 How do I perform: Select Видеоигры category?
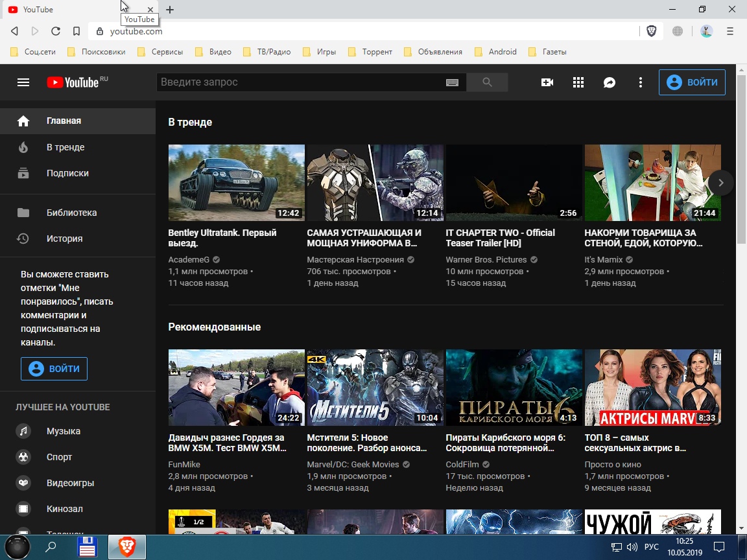pyautogui.click(x=78, y=483)
